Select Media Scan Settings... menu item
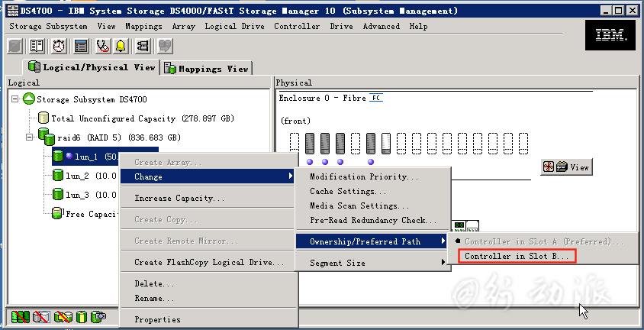The height and width of the screenshot is (330, 644). pyautogui.click(x=373, y=205)
